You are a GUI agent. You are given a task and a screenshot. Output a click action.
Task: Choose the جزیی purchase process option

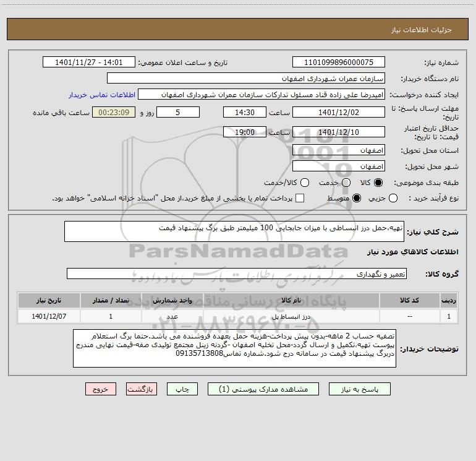(393, 198)
